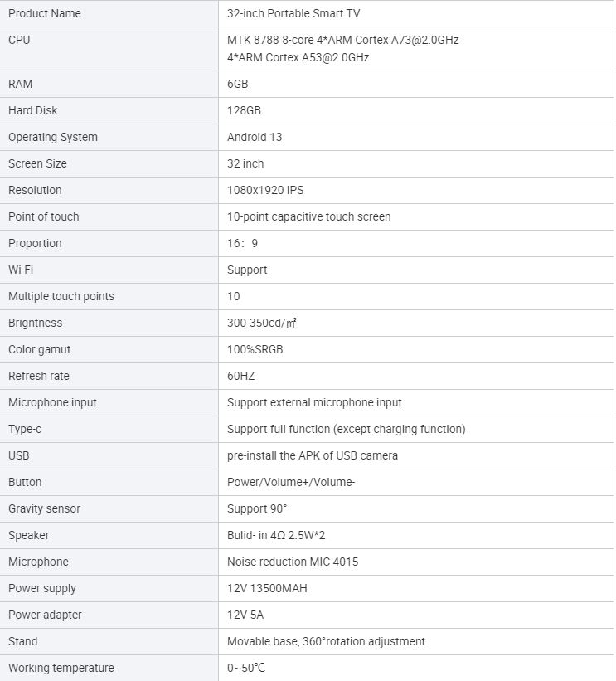Select the Power/Volume+/Volume- button value
Image resolution: width=616 pixels, height=681 pixels.
[x=291, y=482]
